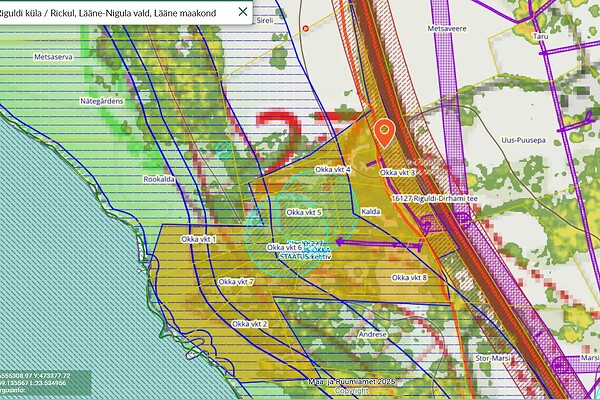Click the Andrese property label
The height and width of the screenshot is (400, 600).
(372, 333)
